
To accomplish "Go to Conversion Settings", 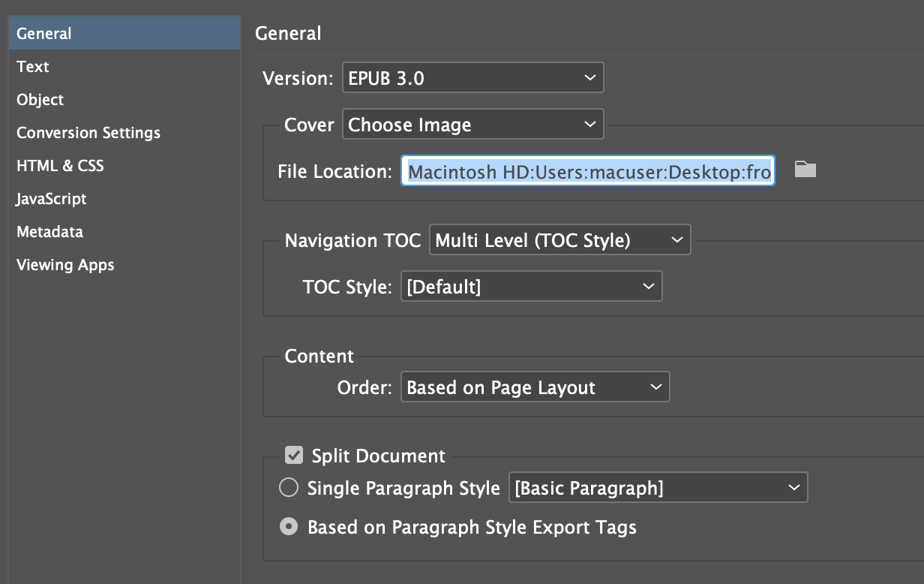I will [124, 133].
